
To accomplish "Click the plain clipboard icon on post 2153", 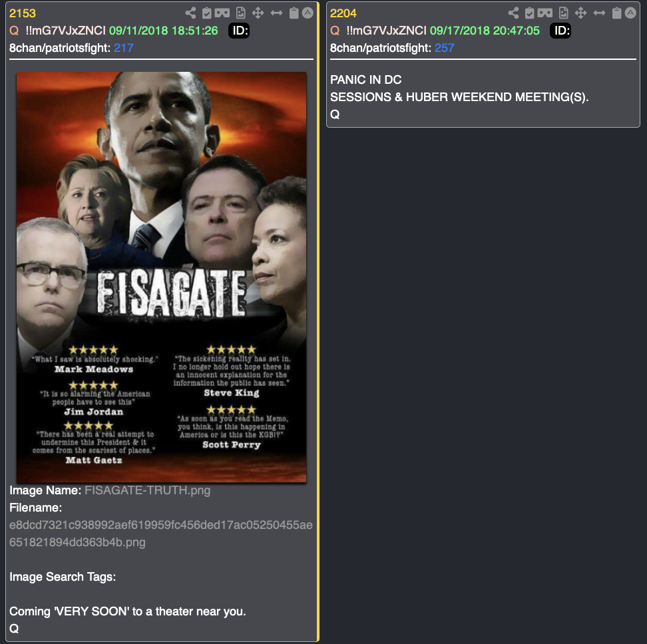I will 294,13.
